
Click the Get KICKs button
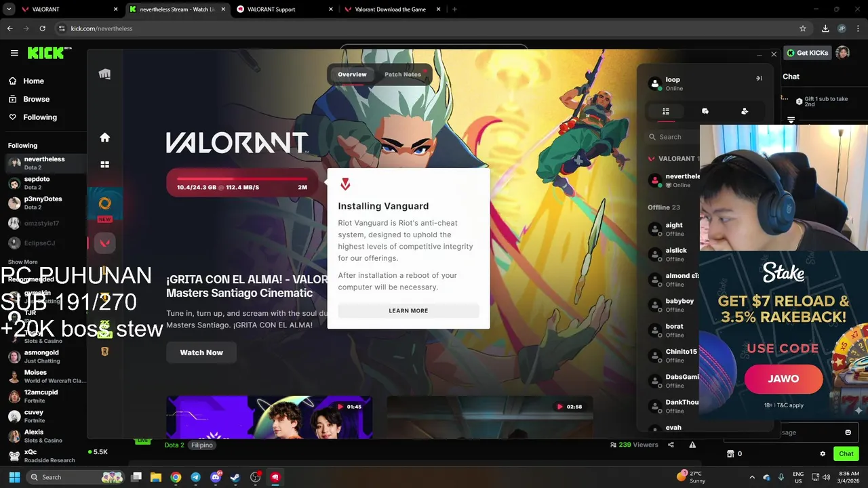807,53
